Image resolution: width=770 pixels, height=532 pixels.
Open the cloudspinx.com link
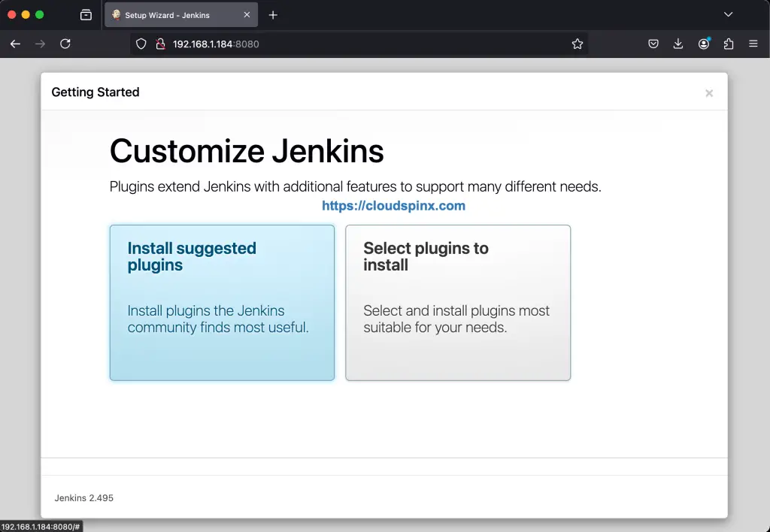point(394,205)
